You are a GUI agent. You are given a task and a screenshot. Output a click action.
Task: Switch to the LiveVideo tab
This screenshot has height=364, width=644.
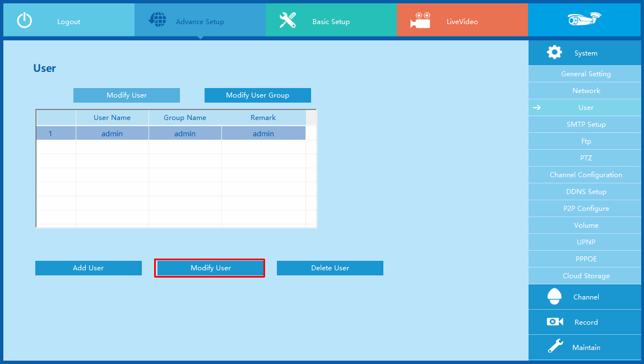pyautogui.click(x=462, y=20)
